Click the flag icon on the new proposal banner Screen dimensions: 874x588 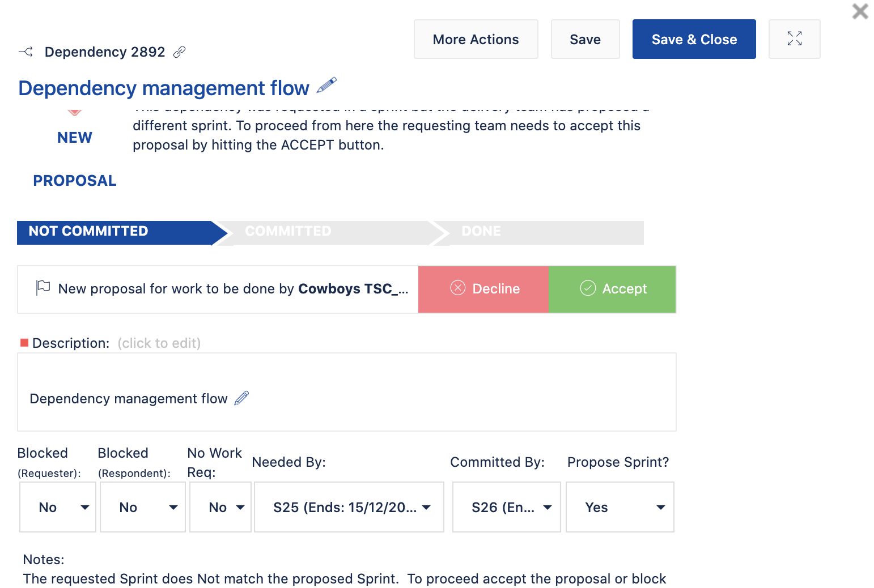(43, 288)
